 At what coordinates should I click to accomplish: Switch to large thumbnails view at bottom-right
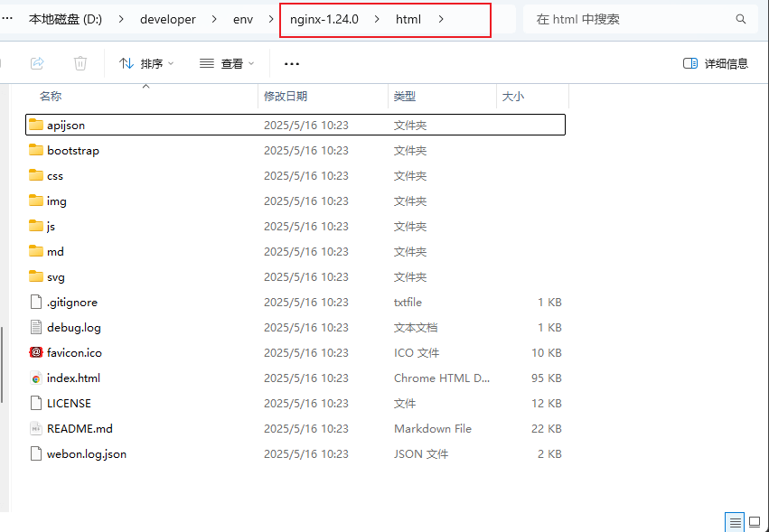755,522
